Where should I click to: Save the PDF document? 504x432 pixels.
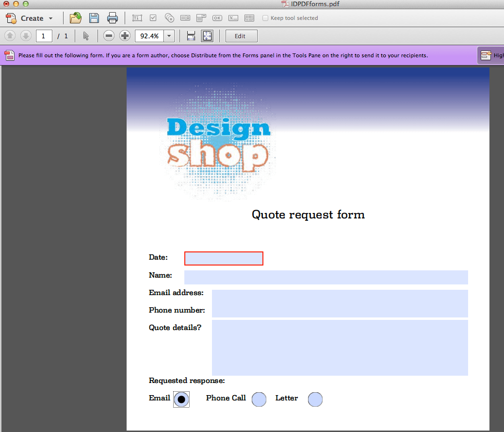point(94,17)
